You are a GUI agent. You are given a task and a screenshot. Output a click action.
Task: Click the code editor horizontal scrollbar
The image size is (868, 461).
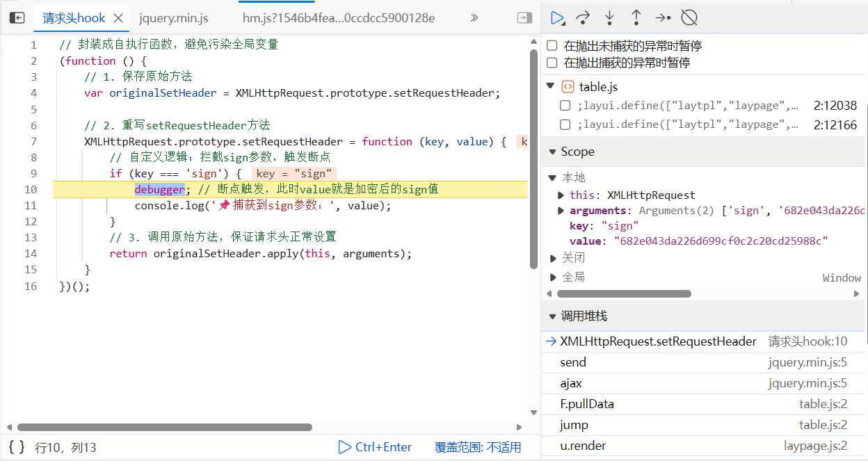(165, 427)
